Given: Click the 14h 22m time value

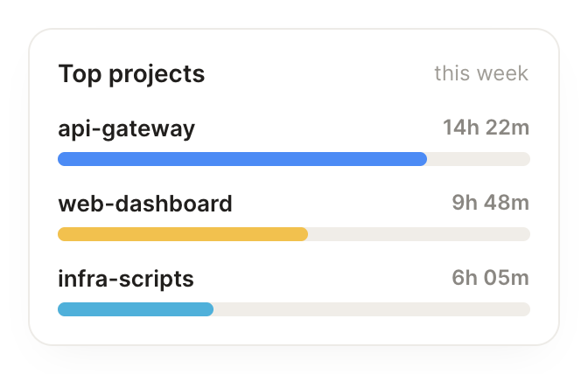Looking at the screenshot, I should pos(486,128).
